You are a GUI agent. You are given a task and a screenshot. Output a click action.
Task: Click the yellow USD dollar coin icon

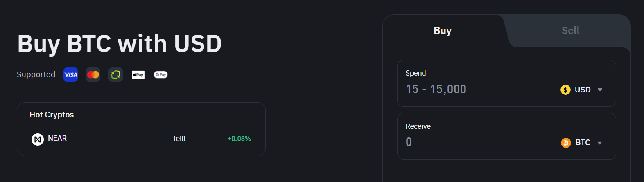565,90
